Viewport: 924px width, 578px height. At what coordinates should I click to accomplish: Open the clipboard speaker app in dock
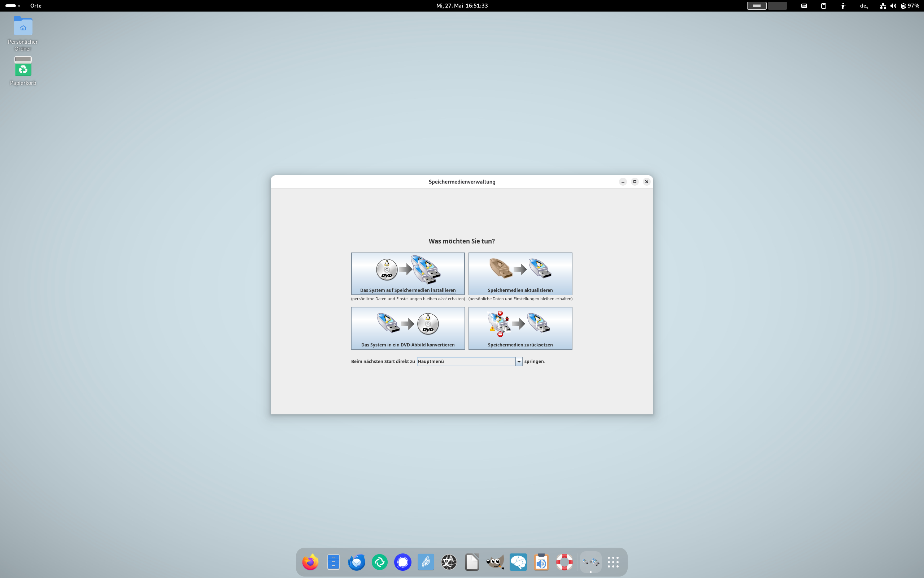(541, 562)
